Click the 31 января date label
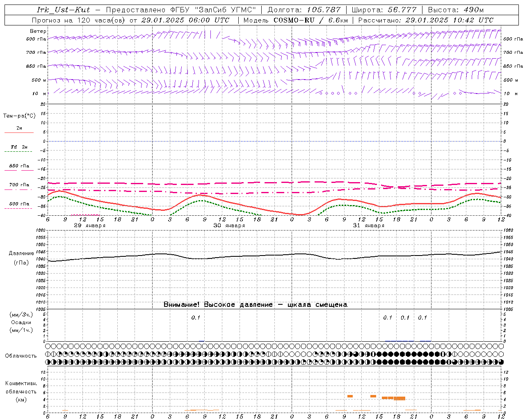Viewport: 525px width, 420px height. point(368,226)
